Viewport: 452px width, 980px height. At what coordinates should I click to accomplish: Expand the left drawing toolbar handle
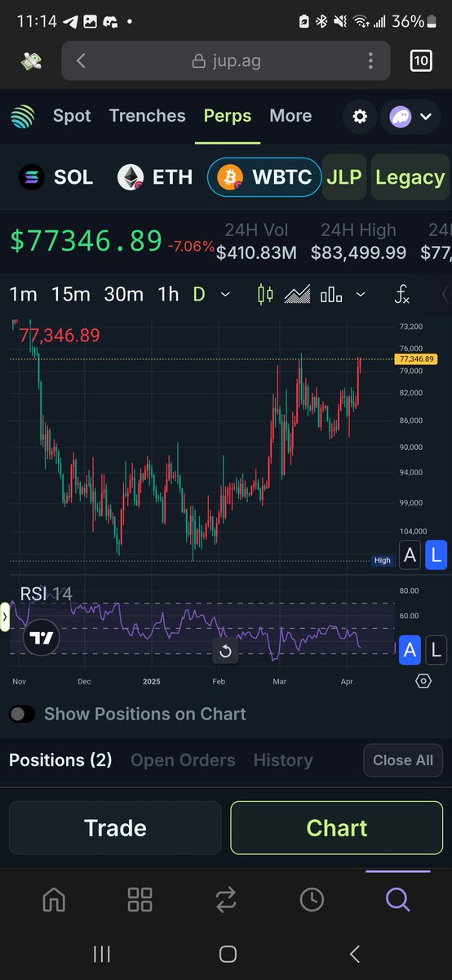4,617
